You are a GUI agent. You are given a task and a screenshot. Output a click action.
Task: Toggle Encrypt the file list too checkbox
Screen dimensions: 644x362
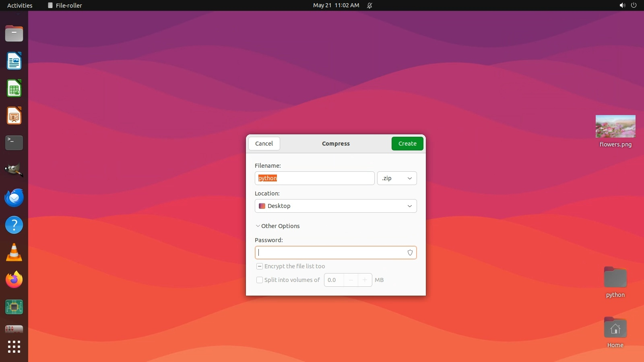[x=260, y=266]
